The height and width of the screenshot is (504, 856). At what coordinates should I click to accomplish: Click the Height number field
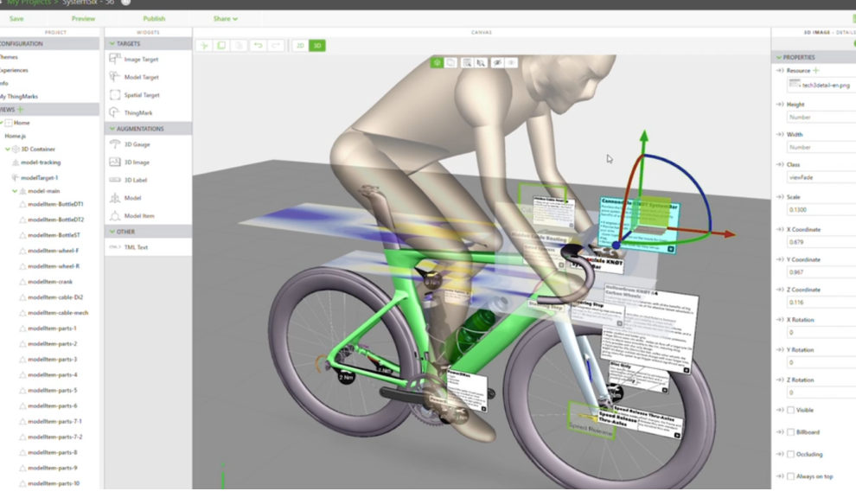[x=821, y=117]
